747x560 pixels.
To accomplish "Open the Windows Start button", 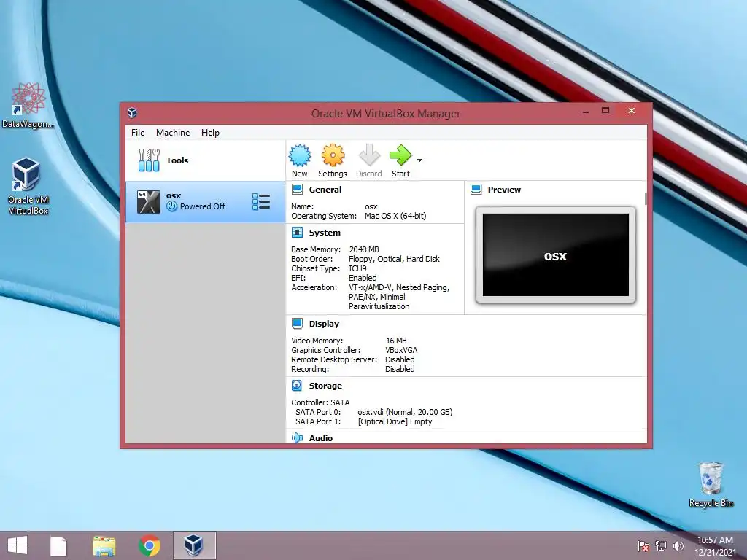I will pos(18,545).
